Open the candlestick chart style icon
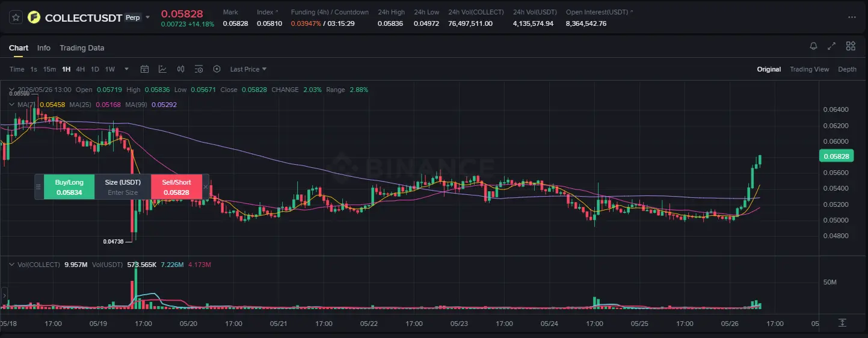The height and width of the screenshot is (338, 868). tap(180, 69)
